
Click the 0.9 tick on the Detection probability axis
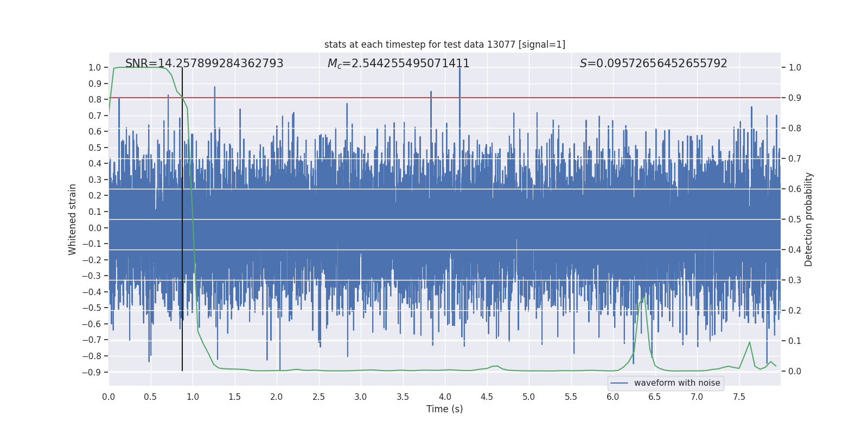pyautogui.click(x=794, y=98)
